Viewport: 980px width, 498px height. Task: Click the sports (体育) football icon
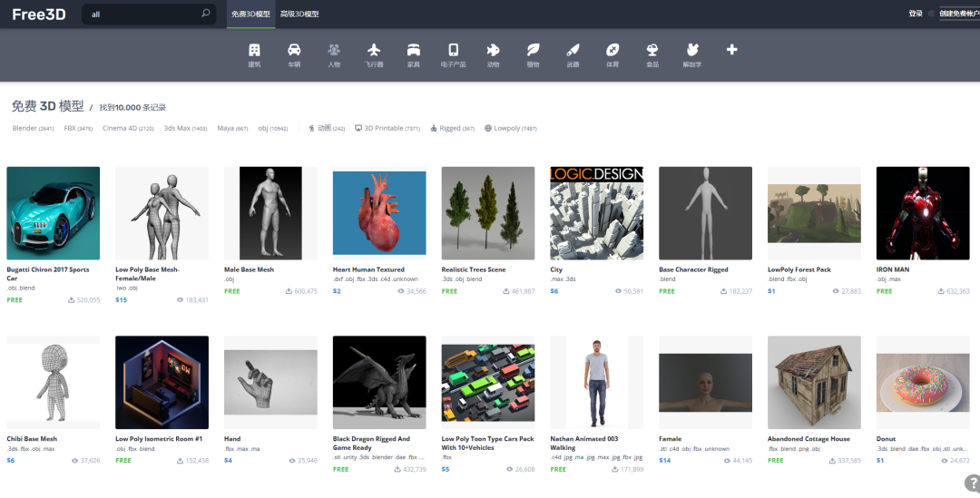[x=612, y=50]
